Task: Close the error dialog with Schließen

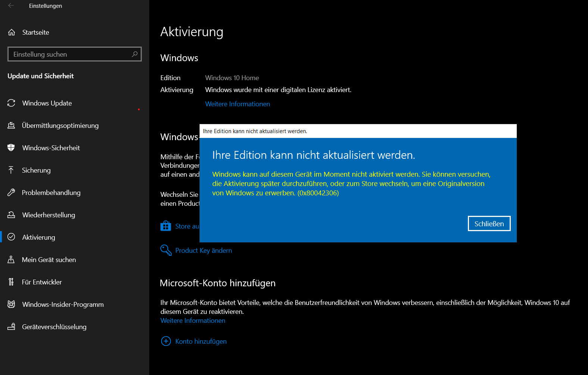Action: (489, 224)
